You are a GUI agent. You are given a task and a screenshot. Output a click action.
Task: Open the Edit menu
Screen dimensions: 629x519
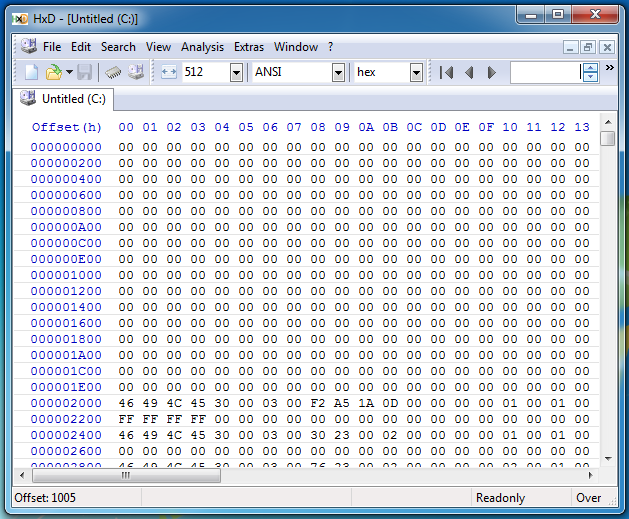click(81, 47)
